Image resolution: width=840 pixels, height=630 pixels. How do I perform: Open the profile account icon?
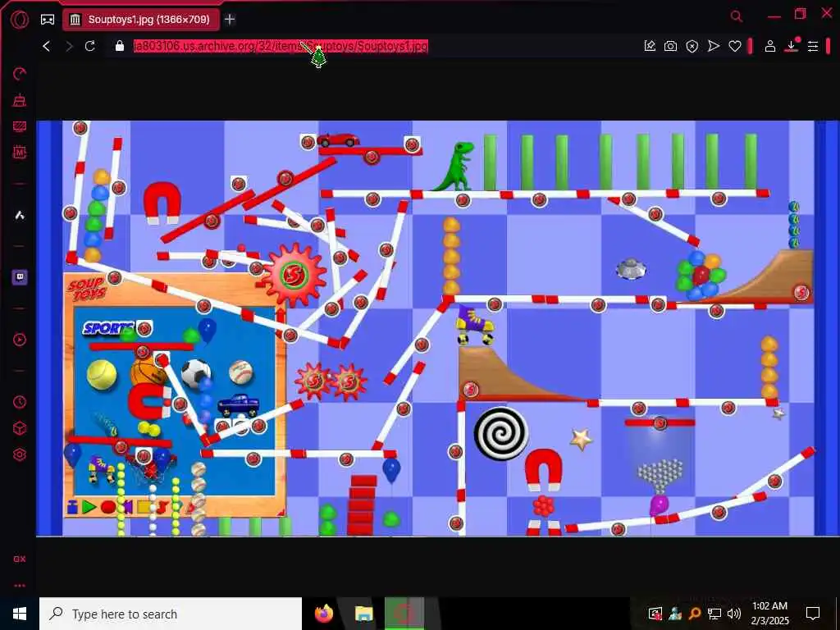769,46
